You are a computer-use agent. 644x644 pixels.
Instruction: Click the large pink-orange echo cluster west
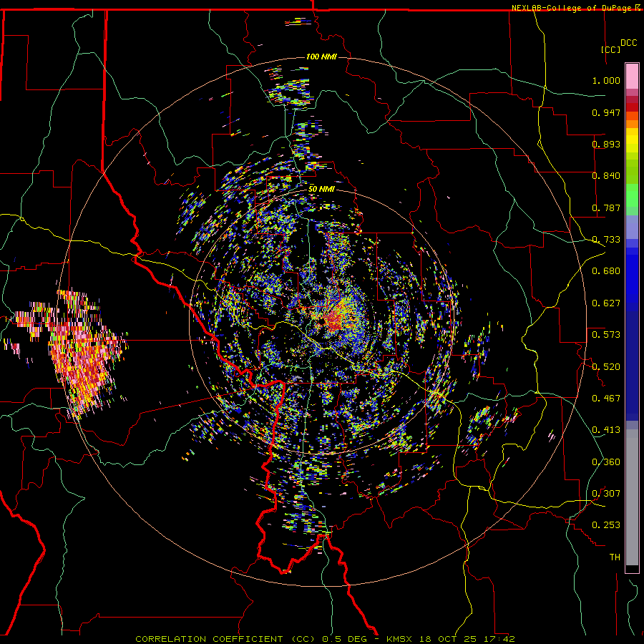[x=82, y=353]
